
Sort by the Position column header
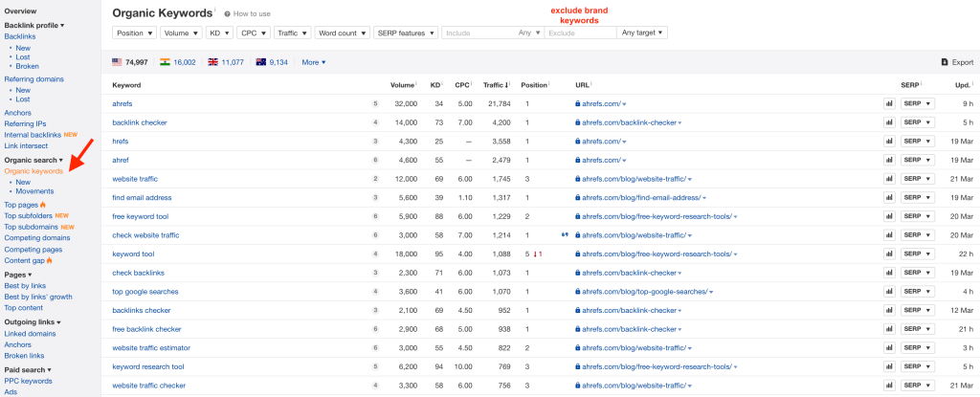click(534, 85)
